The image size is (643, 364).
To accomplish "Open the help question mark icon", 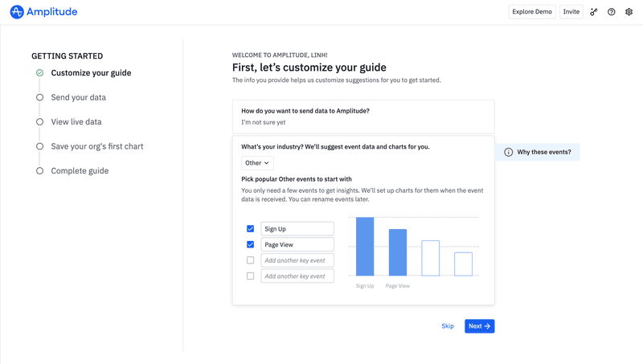I will click(x=612, y=12).
